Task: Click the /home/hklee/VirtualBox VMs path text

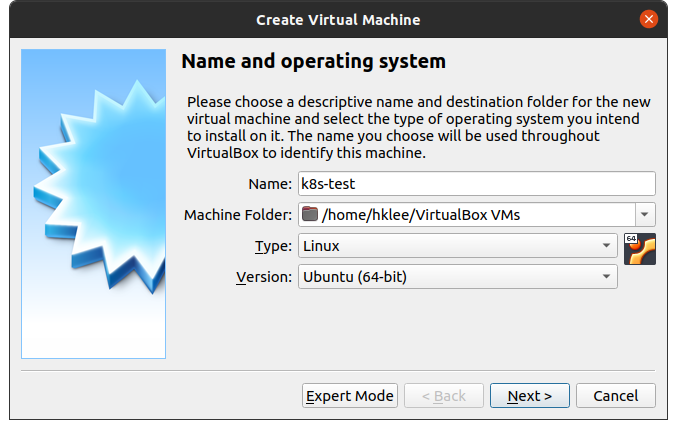Action: click(x=421, y=215)
